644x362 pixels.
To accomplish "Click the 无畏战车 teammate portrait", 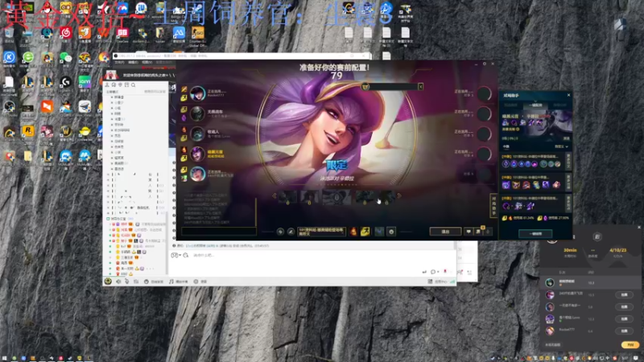I will pyautogui.click(x=197, y=113).
